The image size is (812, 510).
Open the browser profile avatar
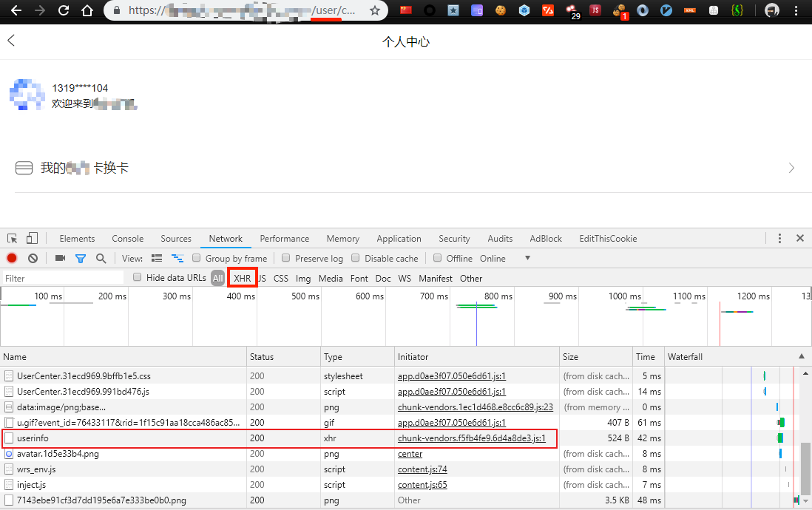pyautogui.click(x=771, y=10)
